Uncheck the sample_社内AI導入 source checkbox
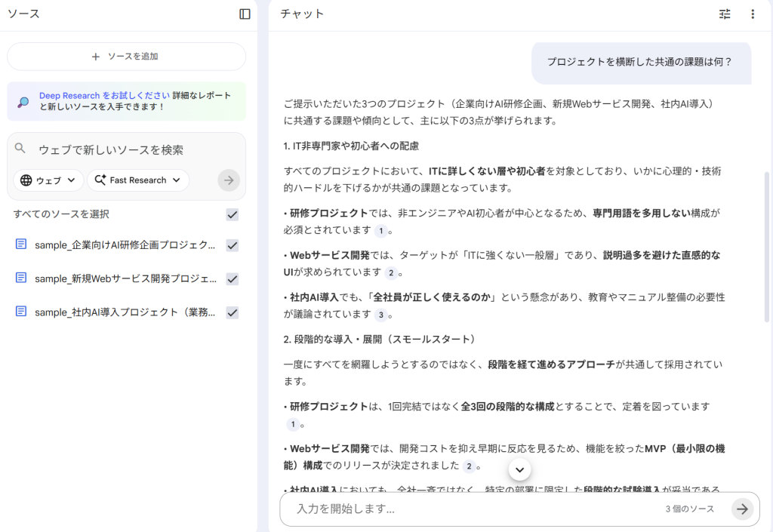 [x=233, y=312]
